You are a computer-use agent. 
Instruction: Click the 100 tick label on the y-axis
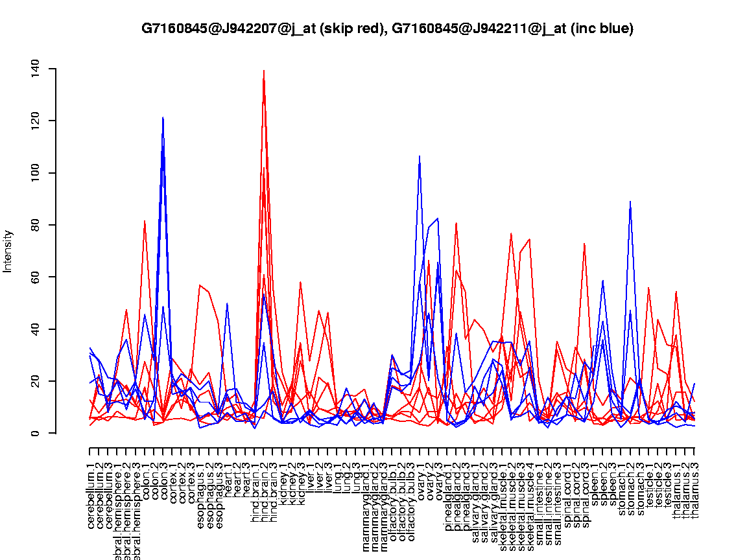click(x=34, y=173)
